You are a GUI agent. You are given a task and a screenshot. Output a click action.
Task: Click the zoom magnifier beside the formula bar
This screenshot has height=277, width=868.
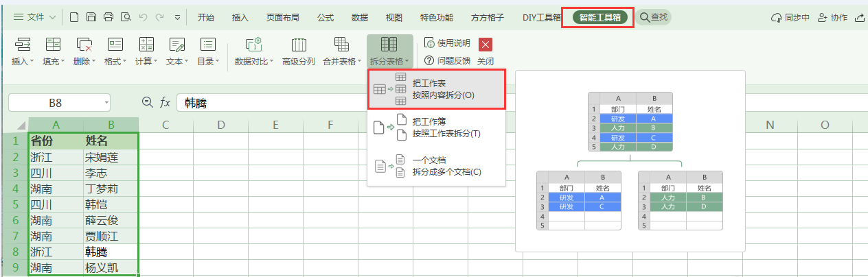tap(147, 102)
